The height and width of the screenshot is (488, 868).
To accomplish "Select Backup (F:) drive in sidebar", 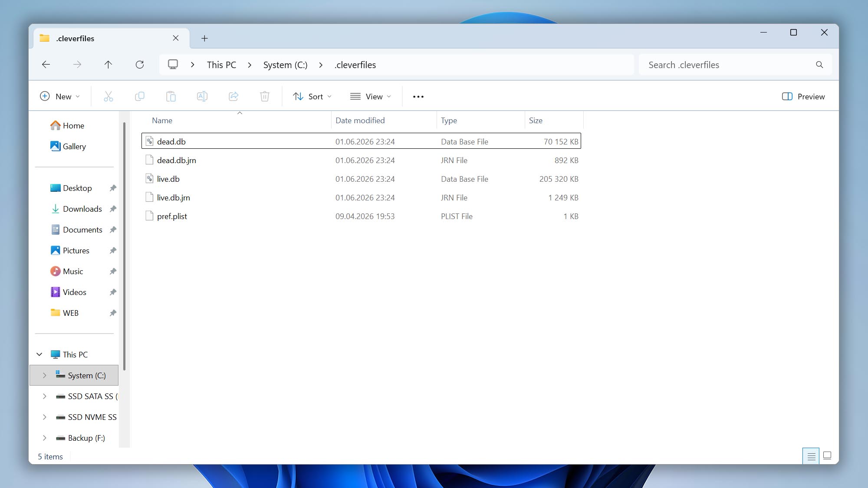I will tap(86, 438).
